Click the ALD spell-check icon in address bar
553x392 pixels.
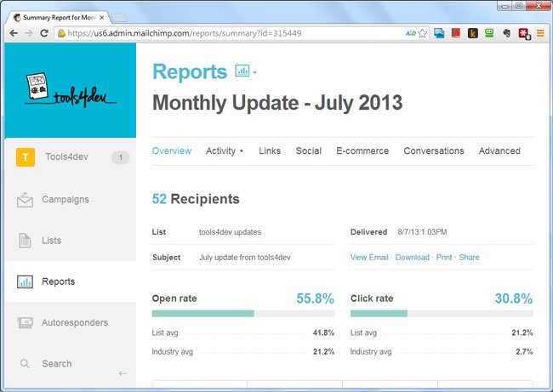[x=411, y=33]
